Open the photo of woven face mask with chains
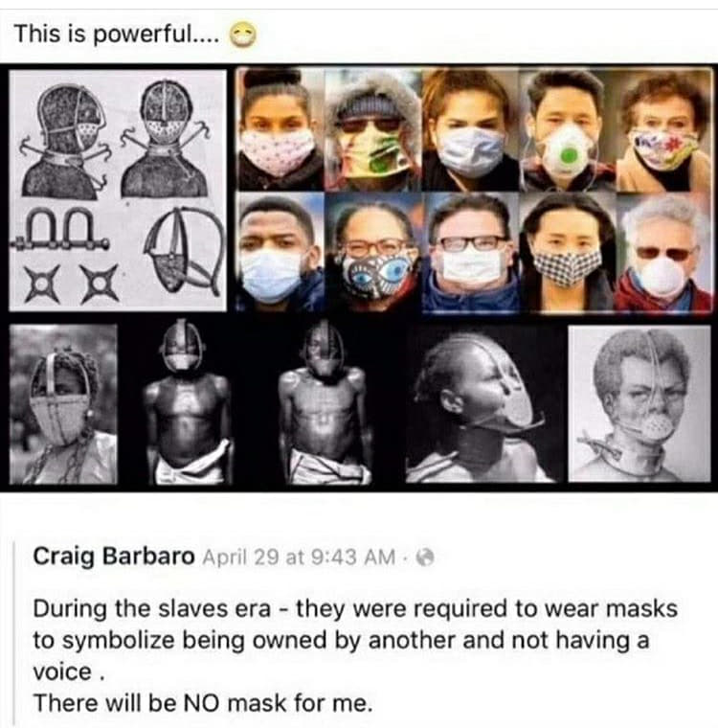Image resolution: width=718 pixels, height=728 pixels. click(x=63, y=404)
